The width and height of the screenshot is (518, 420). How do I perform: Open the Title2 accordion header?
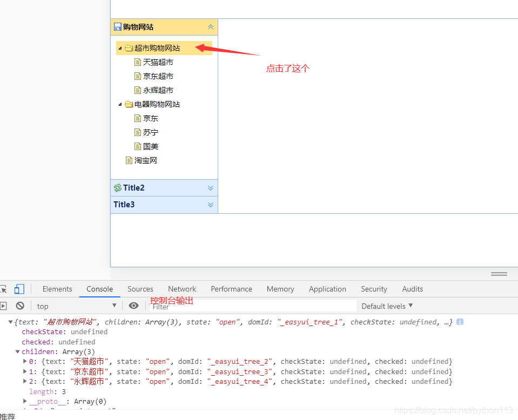pos(164,188)
